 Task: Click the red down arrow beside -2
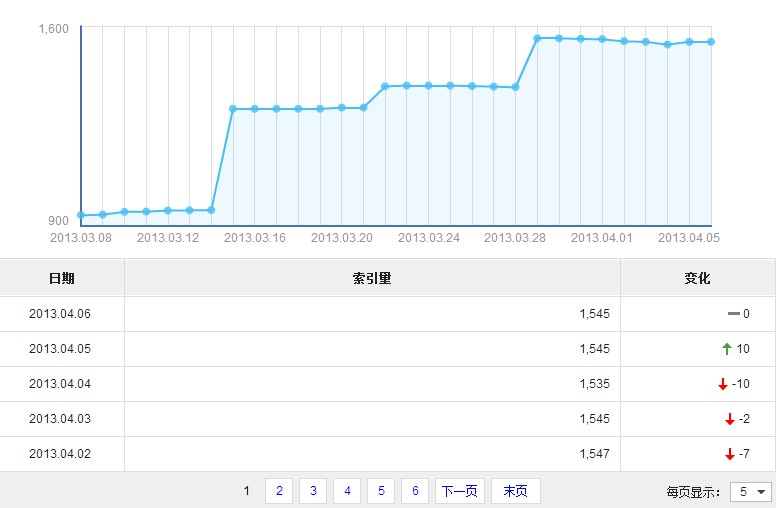click(x=730, y=419)
